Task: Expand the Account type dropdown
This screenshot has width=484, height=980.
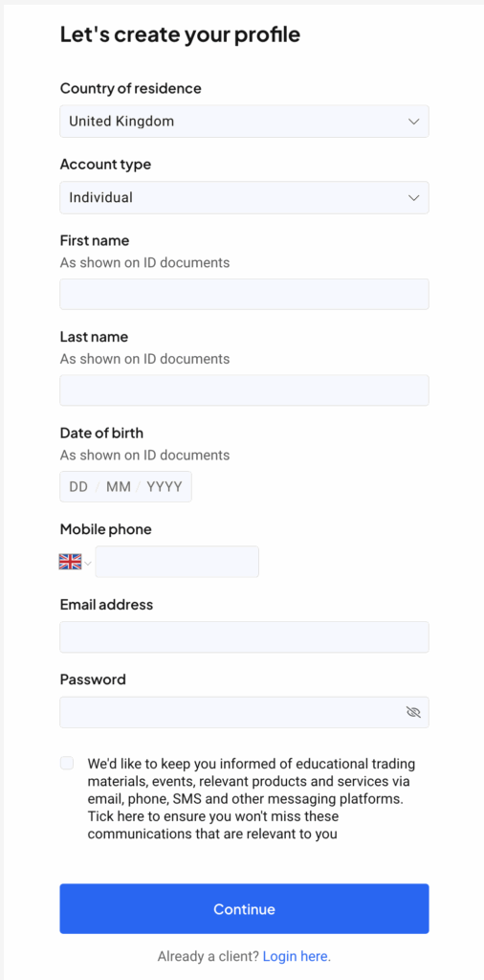Action: pyautogui.click(x=244, y=197)
